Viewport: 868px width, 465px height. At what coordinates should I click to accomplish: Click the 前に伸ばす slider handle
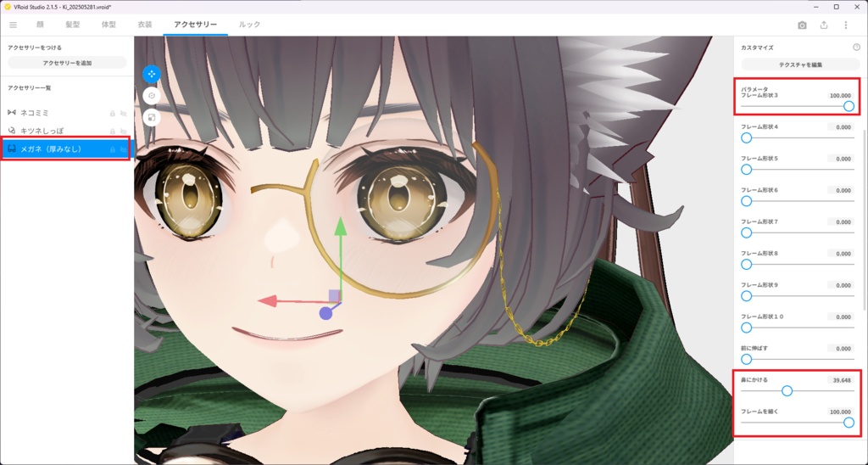tap(746, 359)
